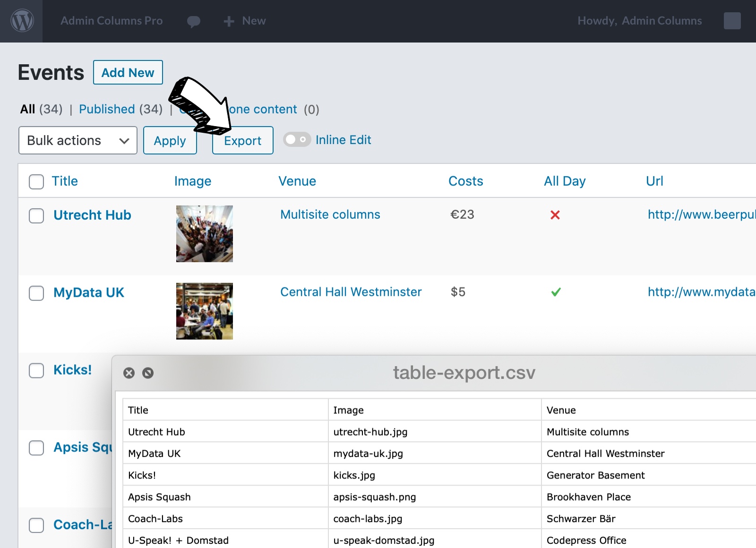Viewport: 756px width, 548px height.
Task: Check the Utrecht Hub row checkbox
Action: pos(36,215)
